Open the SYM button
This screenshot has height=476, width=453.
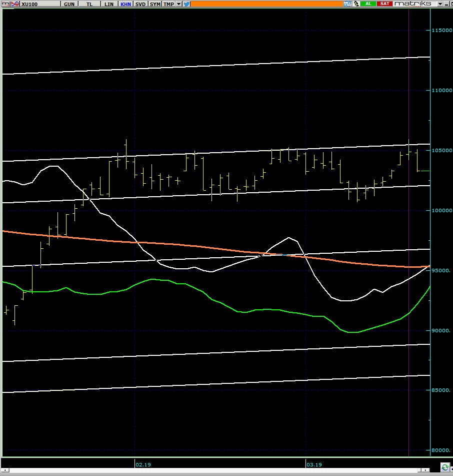click(155, 4)
